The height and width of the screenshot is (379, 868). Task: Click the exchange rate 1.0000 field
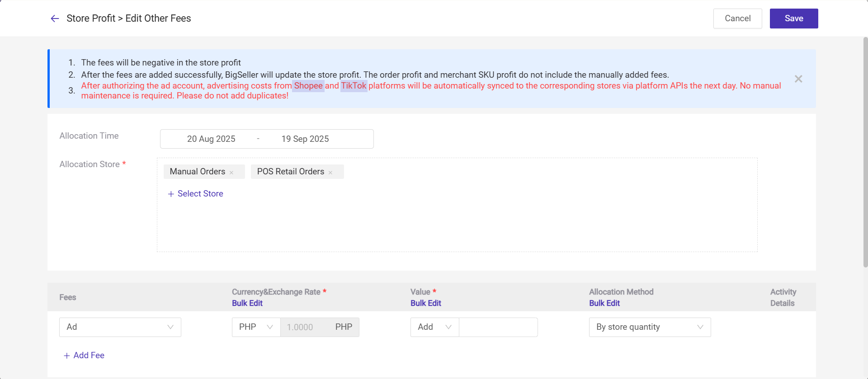[x=302, y=327]
